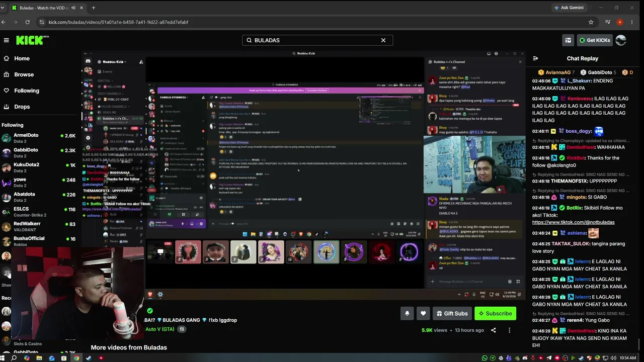The height and width of the screenshot is (362, 644).
Task: Click the Gift Subs button
Action: coord(452,313)
